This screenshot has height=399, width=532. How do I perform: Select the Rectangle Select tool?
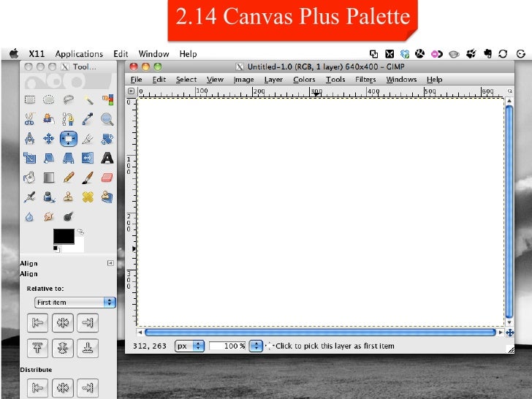click(x=30, y=99)
